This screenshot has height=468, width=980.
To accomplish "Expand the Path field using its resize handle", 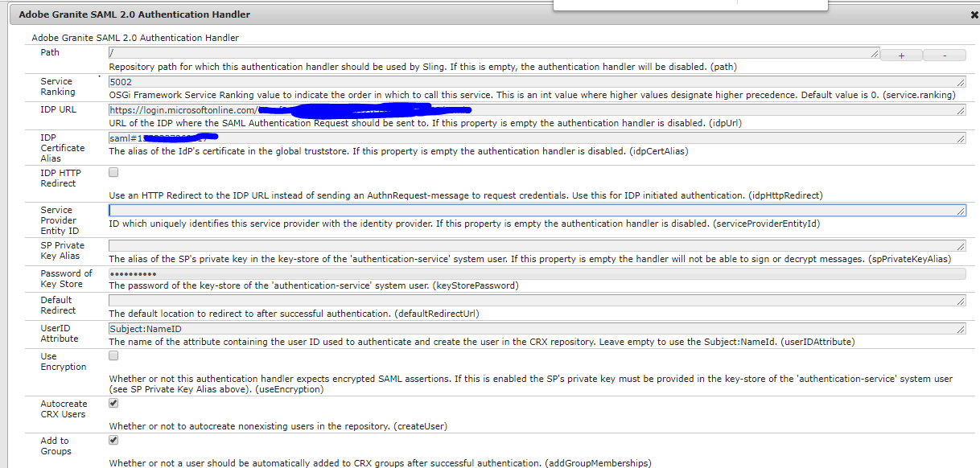I will [x=874, y=53].
